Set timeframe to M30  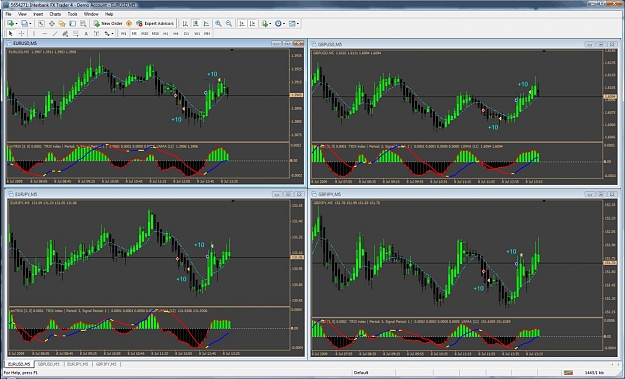click(155, 33)
